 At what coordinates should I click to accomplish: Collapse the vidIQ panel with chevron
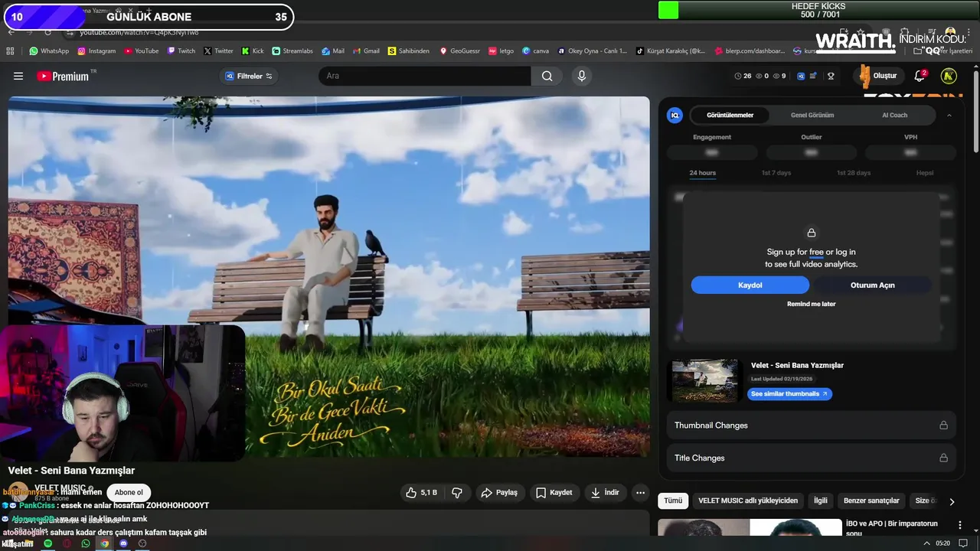(x=949, y=115)
